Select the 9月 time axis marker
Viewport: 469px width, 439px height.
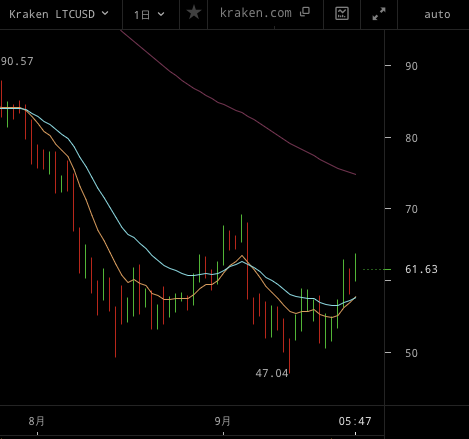222,421
